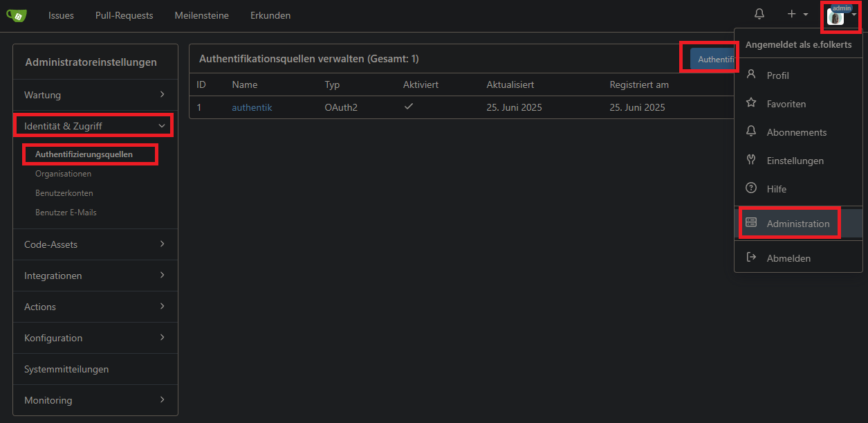Expand the Integrationen section

(x=95, y=276)
